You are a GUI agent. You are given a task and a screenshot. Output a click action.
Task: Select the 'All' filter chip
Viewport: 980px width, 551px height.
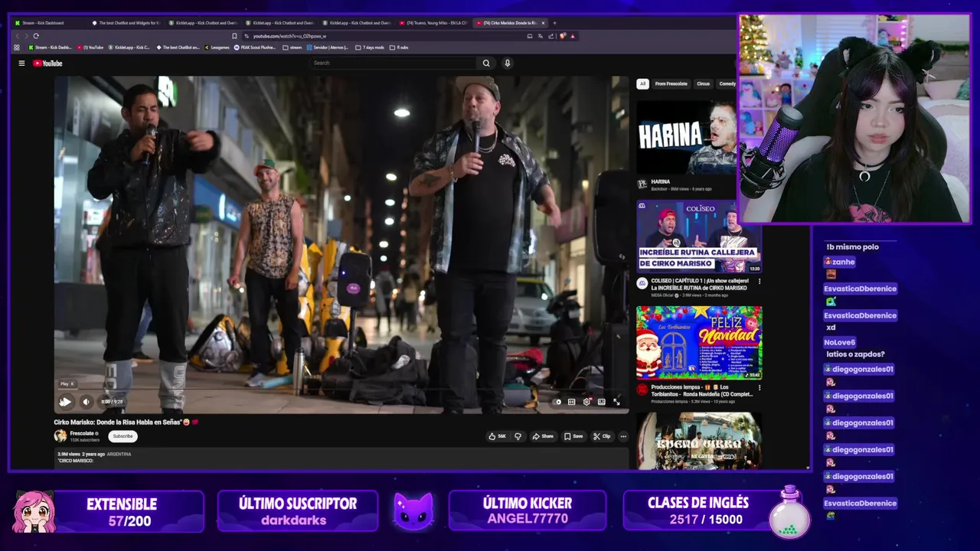[x=642, y=83]
